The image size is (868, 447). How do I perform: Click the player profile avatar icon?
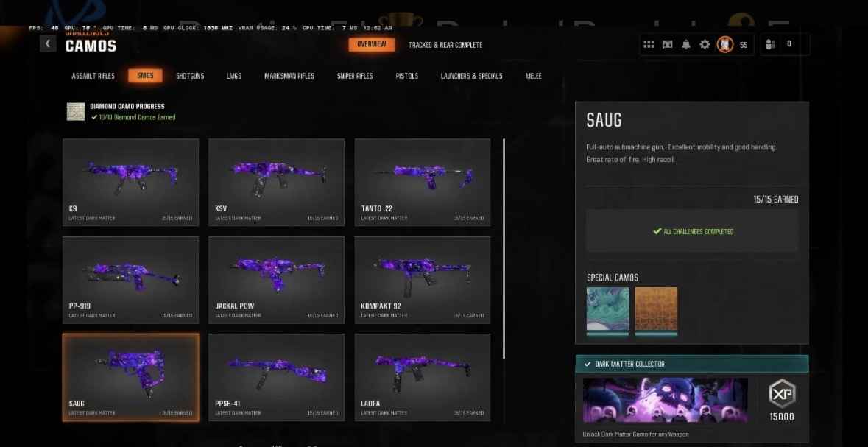(x=725, y=45)
